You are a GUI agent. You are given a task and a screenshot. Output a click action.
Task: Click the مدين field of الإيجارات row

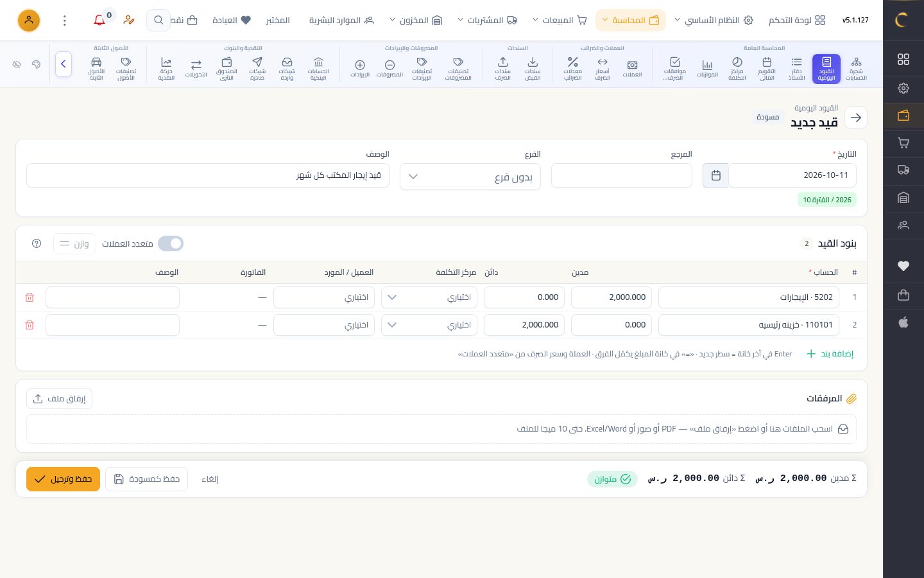point(612,297)
